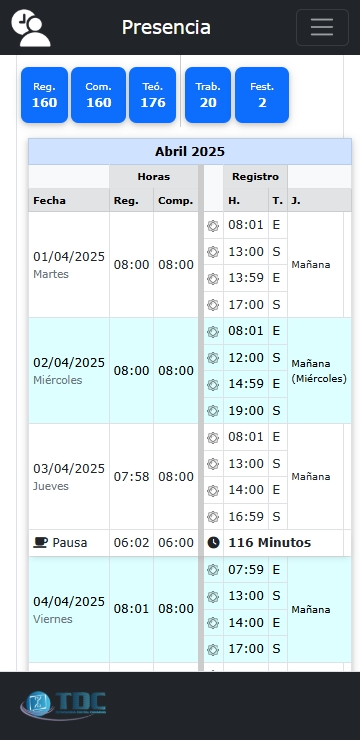Screen dimensions: 360x740
Task: Click the gear icon beside 14:59 entry
Action: point(213,385)
